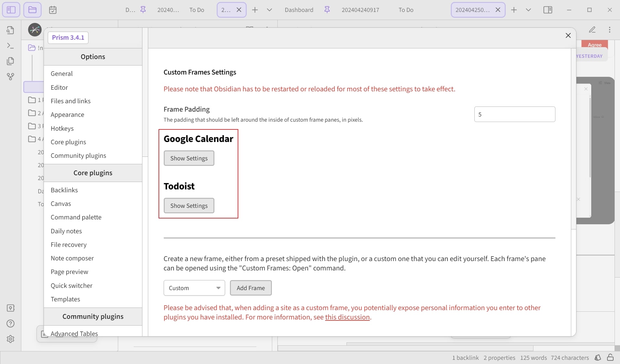
Task: Click 2 properties in status bar
Action: 499,358
